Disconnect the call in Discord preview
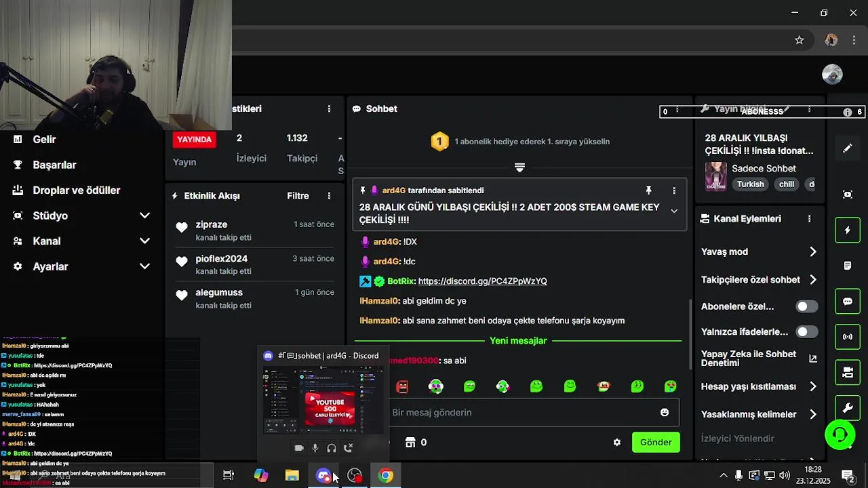868x488 pixels. (x=349, y=448)
